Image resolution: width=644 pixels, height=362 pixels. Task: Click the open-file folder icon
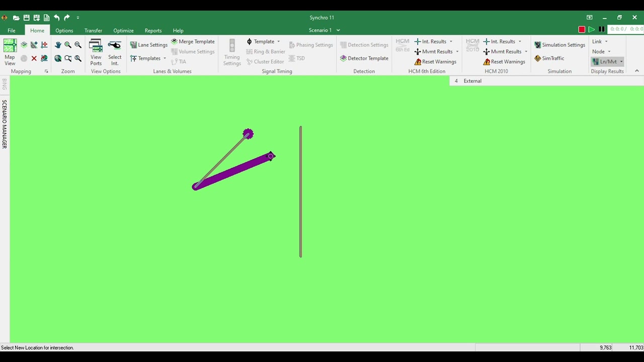16,18
